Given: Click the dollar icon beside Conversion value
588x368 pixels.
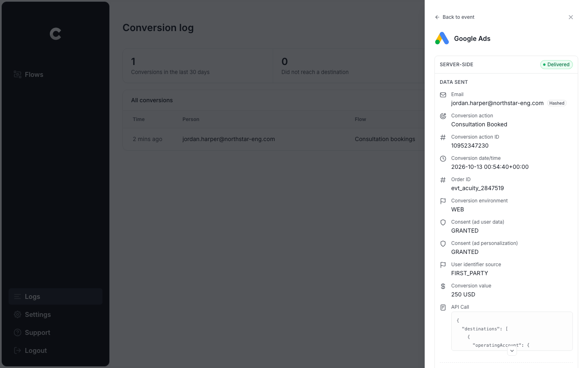Looking at the screenshot, I should tap(443, 286).
